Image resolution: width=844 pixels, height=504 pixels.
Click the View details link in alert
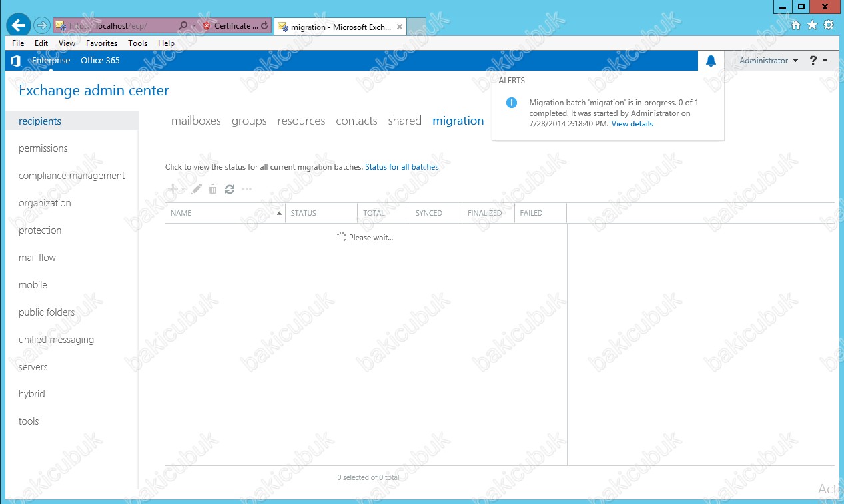coord(632,124)
